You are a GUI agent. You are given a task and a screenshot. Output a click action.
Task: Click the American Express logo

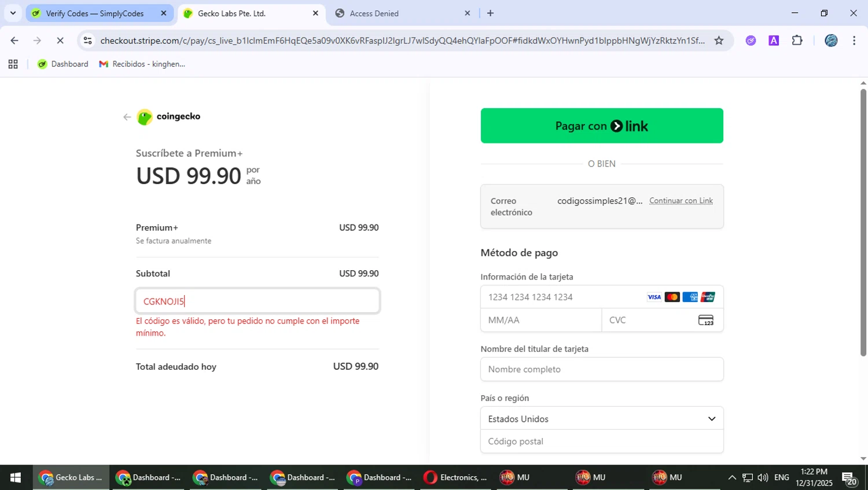690,297
